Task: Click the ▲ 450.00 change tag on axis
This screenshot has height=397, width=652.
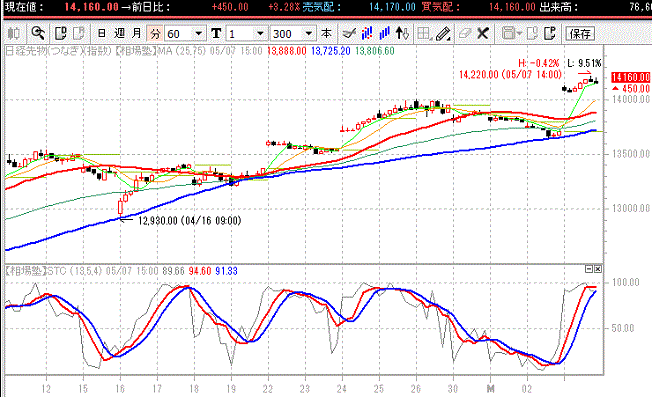Action: [631, 89]
